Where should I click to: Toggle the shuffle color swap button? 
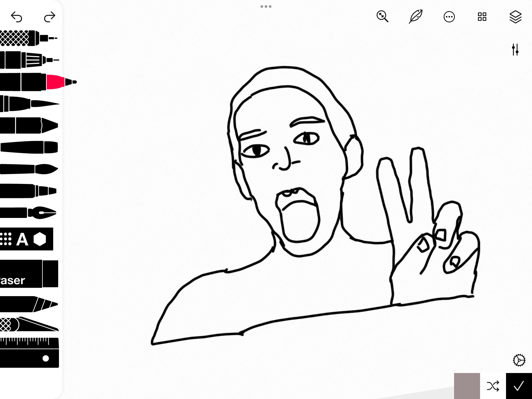493,386
